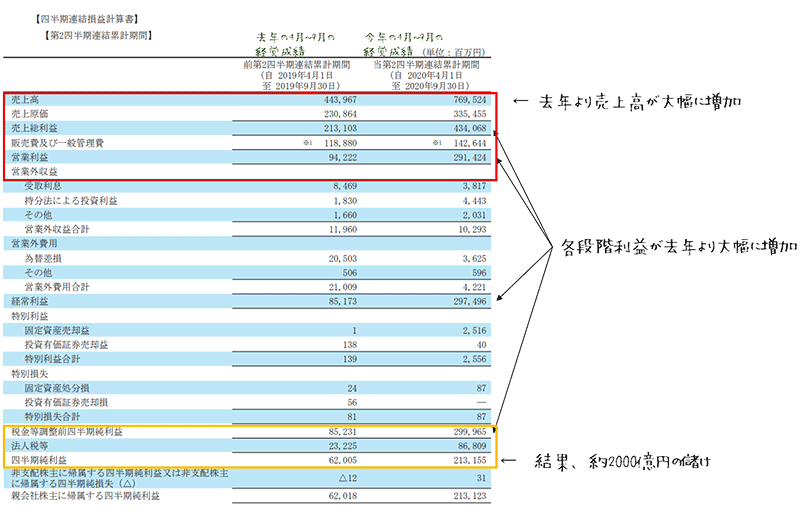This screenshot has height=514, width=800.
Task: Select the value 3,625 for 為替差損
Action: [474, 258]
